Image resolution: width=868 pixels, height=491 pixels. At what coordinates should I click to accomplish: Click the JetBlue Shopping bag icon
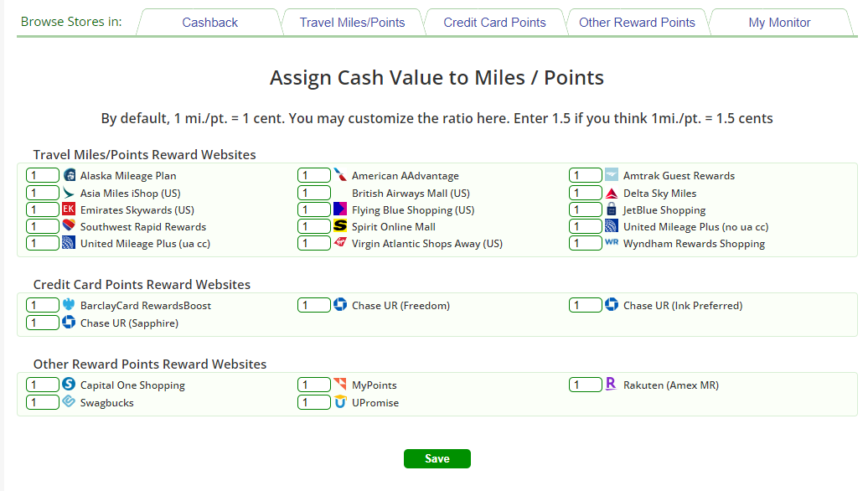[612, 209]
